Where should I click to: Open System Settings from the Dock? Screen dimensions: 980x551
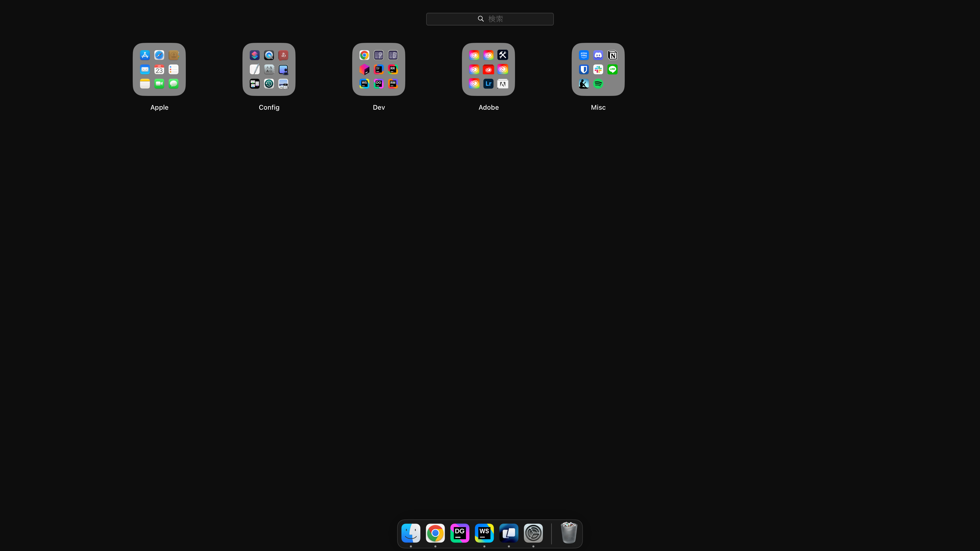click(533, 533)
